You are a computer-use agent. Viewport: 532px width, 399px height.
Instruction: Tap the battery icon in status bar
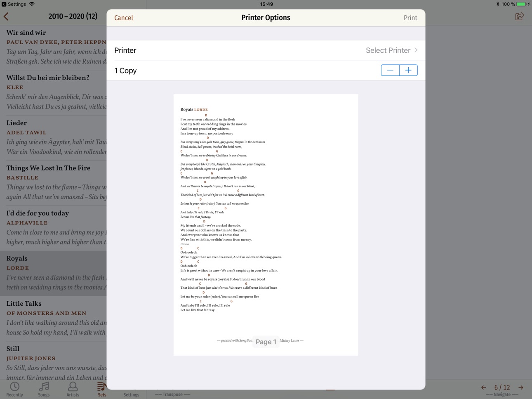click(522, 4)
